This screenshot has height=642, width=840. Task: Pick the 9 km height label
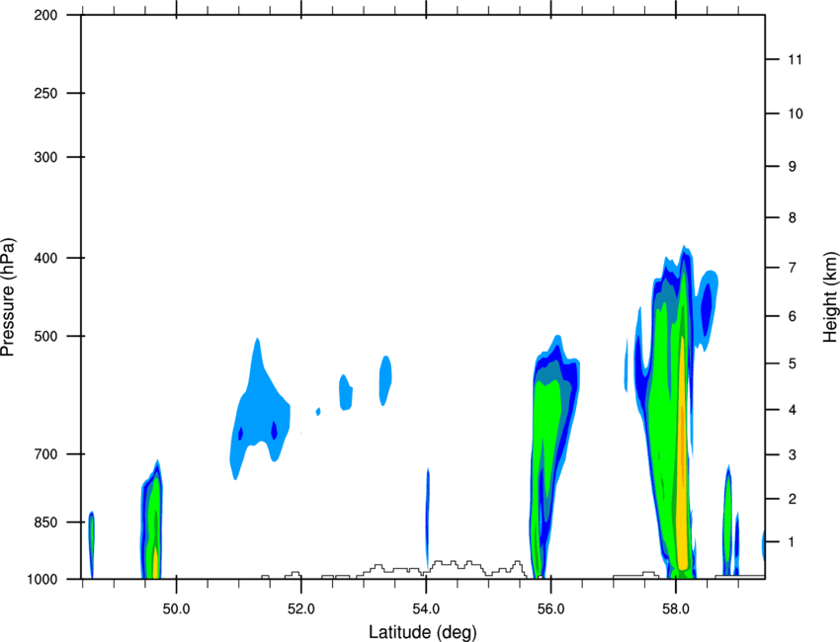click(792, 167)
